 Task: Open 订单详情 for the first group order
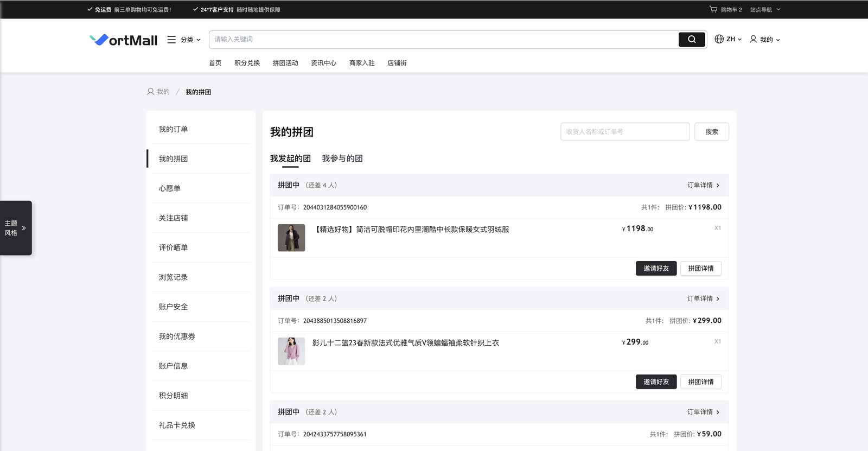[703, 185]
